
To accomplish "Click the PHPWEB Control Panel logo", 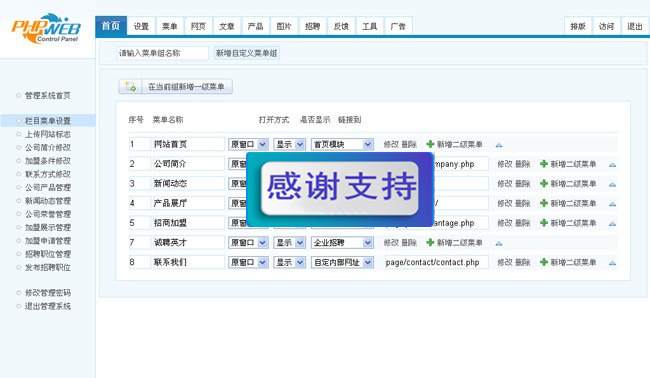I will click(46, 28).
